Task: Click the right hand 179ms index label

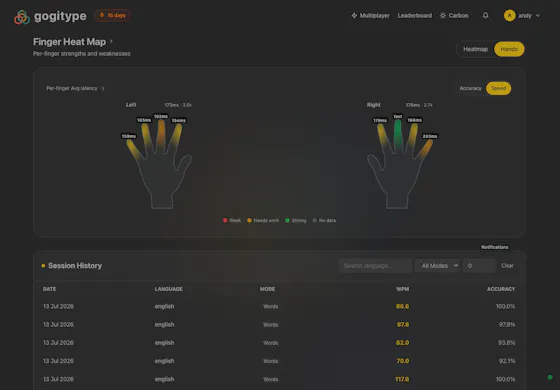Action: [380, 121]
